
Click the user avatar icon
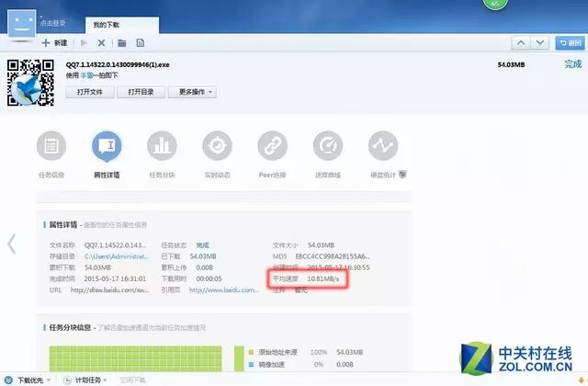pos(22,24)
